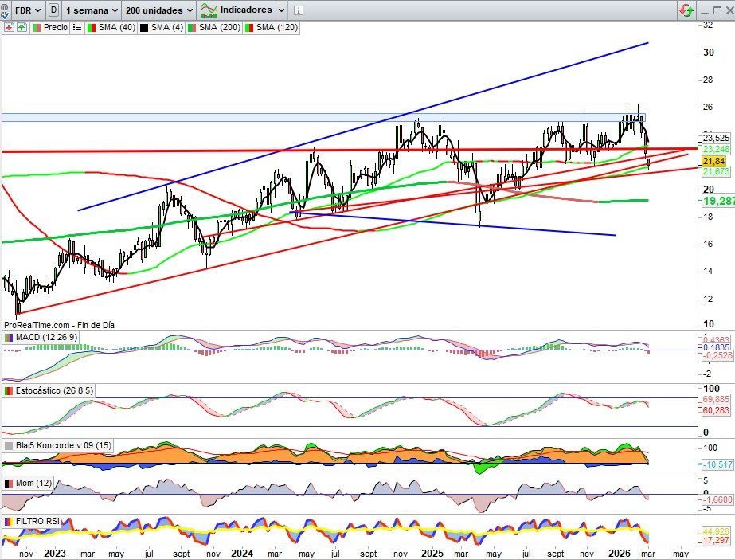Viewport: 735px width, 560px height.
Task: Maximize the chart window
Action: [x=717, y=10]
